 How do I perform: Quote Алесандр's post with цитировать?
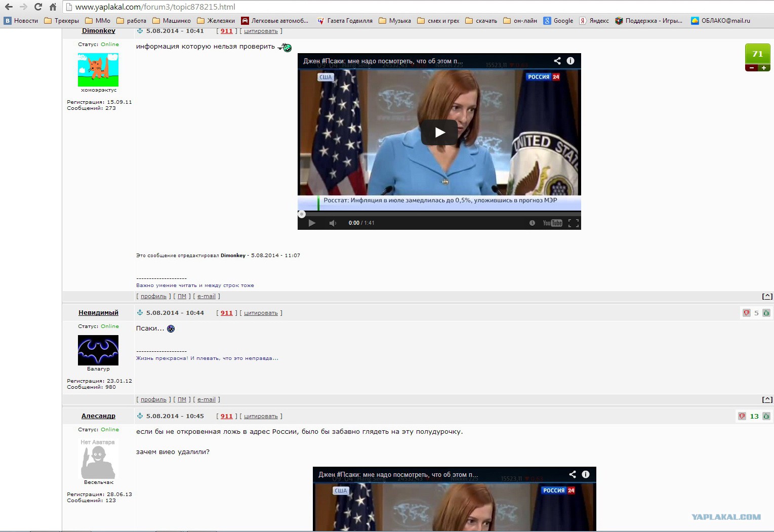(x=261, y=417)
